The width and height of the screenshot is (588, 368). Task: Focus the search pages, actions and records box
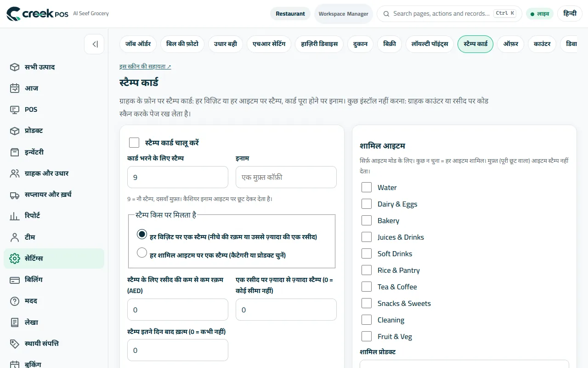click(449, 14)
